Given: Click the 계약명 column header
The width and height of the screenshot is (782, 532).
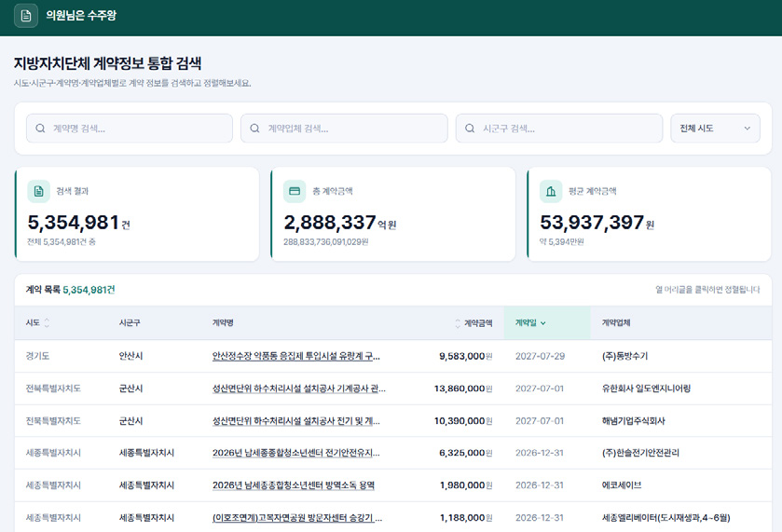Looking at the screenshot, I should pos(223,323).
